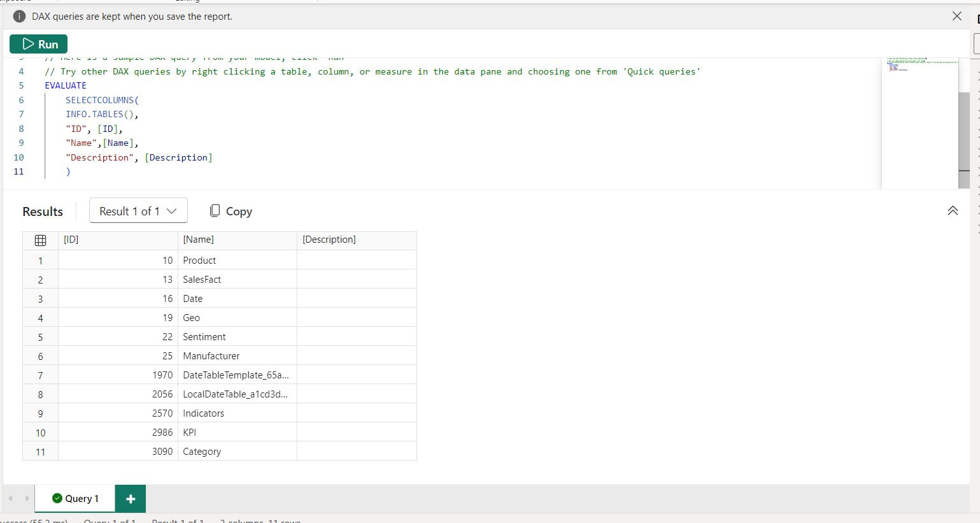Select ID cell with value 3090
Image resolution: width=980 pixels, height=523 pixels.
click(x=118, y=451)
